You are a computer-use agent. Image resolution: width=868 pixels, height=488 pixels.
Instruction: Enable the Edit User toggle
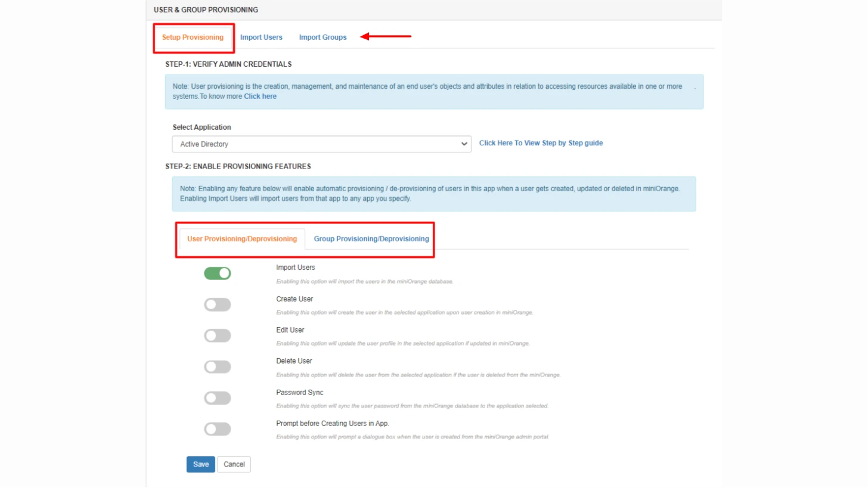pos(217,335)
